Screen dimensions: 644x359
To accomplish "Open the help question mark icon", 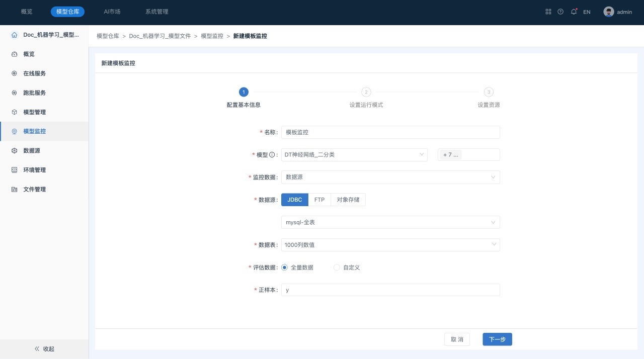I will point(560,12).
